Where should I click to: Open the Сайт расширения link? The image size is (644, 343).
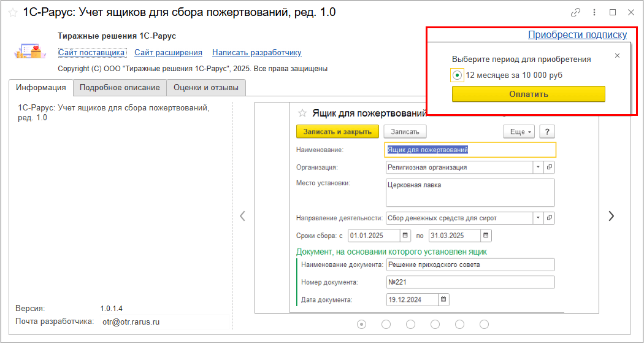pos(169,53)
